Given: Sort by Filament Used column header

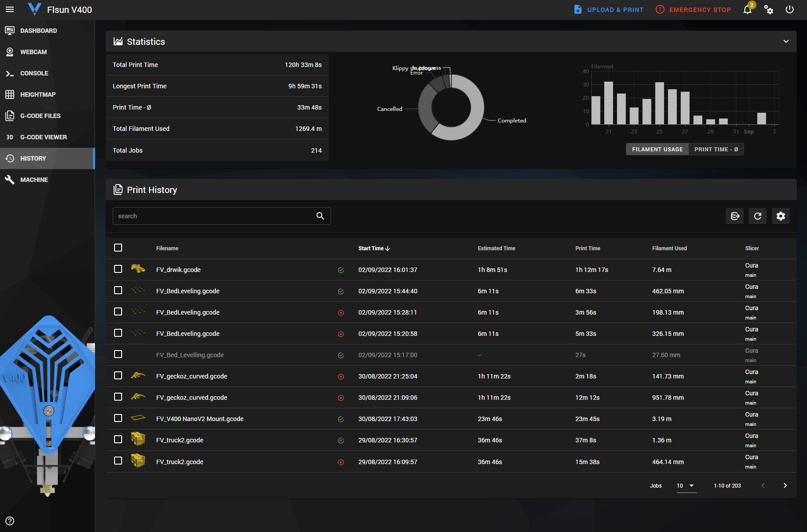Looking at the screenshot, I should click(669, 248).
